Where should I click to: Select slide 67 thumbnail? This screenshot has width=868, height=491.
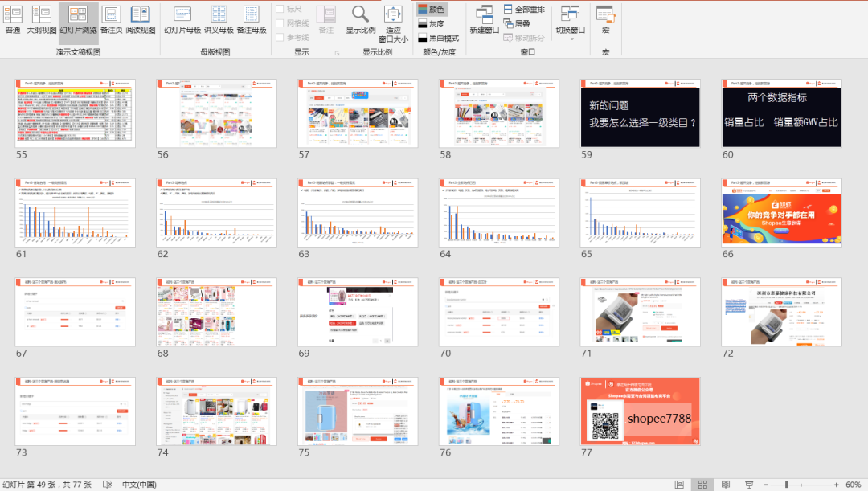click(x=76, y=313)
